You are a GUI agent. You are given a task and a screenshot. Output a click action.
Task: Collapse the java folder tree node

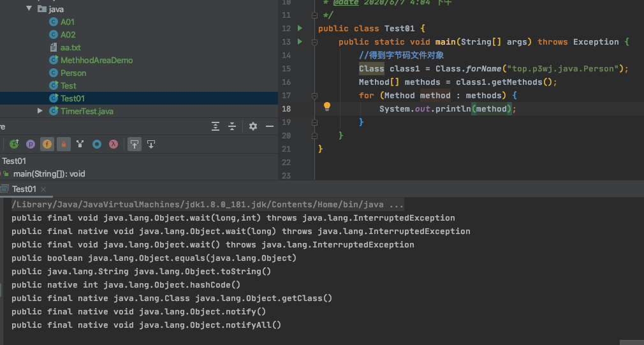[29, 8]
